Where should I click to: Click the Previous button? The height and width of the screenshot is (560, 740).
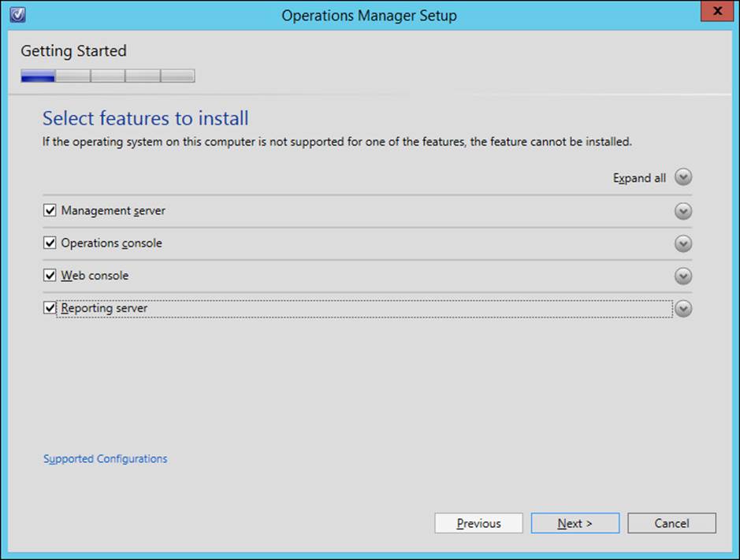pos(478,523)
